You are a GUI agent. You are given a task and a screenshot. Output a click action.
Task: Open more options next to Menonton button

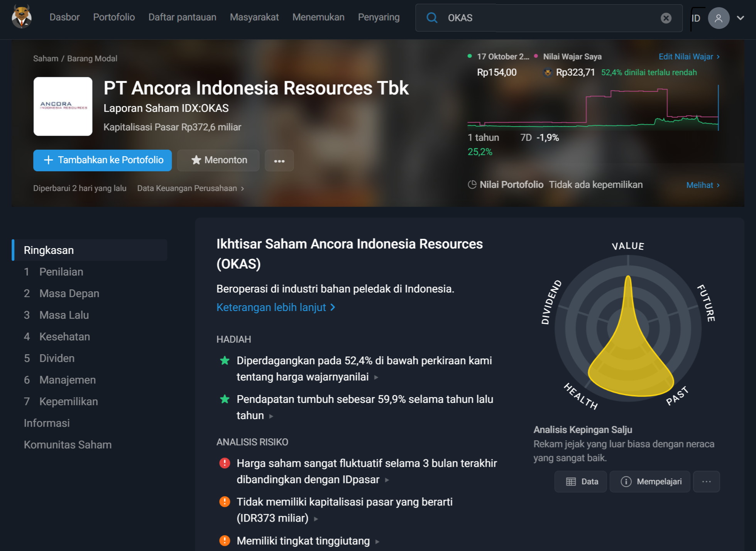279,161
